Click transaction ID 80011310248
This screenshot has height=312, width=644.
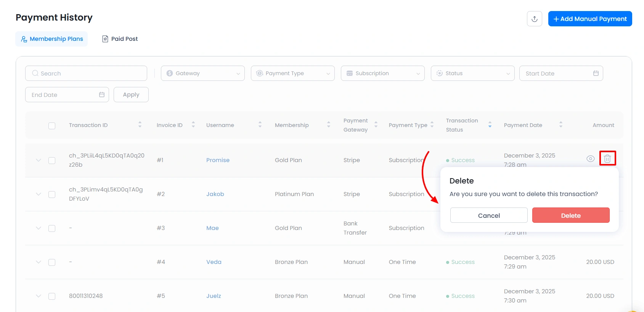click(86, 296)
